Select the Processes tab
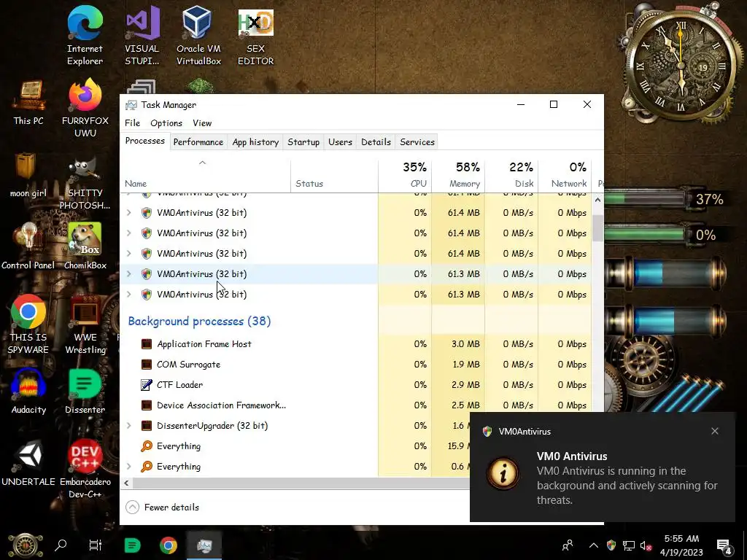The image size is (747, 560). click(x=145, y=141)
